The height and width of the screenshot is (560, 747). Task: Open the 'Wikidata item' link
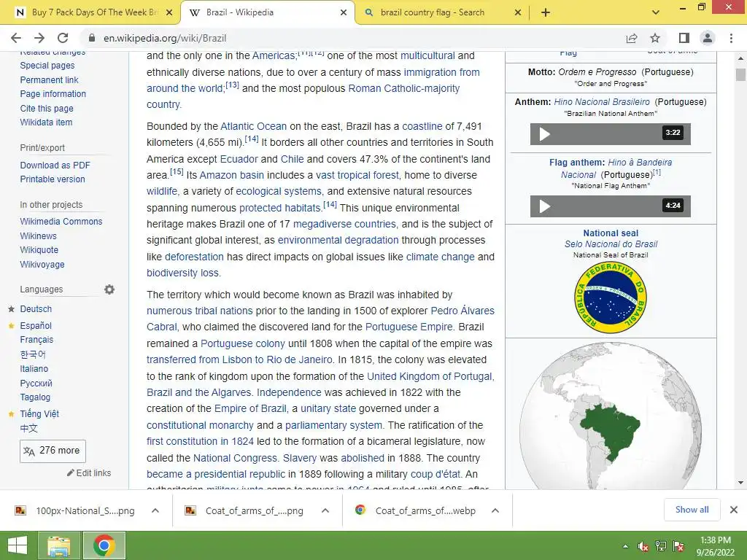(x=46, y=122)
